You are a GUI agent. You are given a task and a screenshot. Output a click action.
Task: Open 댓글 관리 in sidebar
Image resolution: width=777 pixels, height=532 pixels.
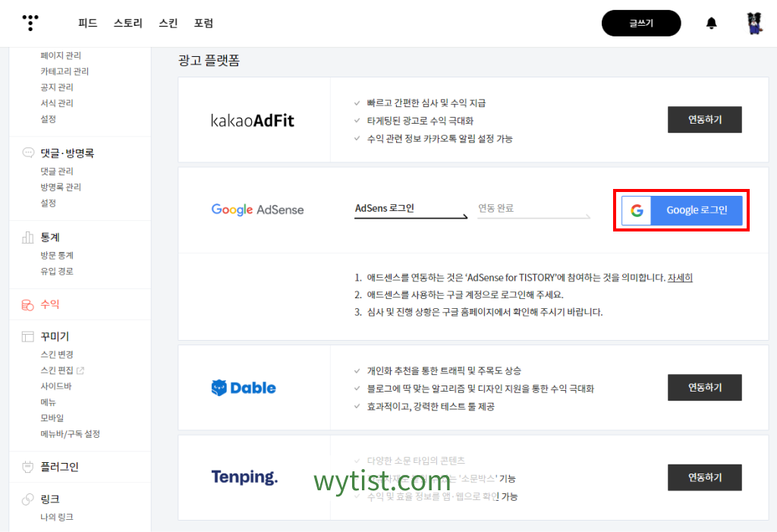pyautogui.click(x=56, y=171)
